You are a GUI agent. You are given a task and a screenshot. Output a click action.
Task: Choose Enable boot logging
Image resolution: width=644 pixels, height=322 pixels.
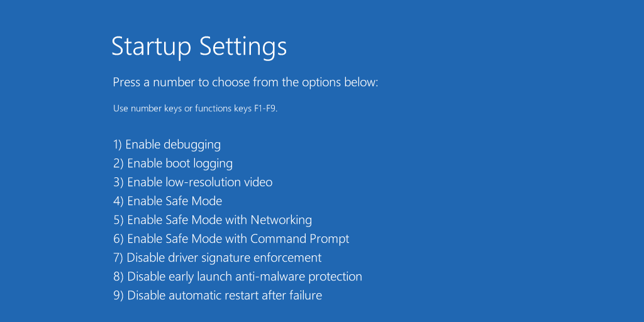pyautogui.click(x=173, y=164)
